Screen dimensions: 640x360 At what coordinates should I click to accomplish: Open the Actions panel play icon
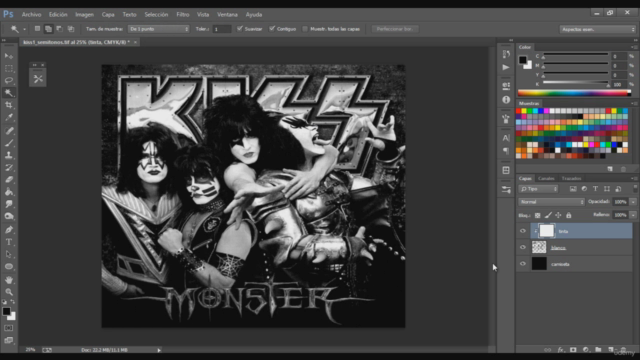coord(506,67)
